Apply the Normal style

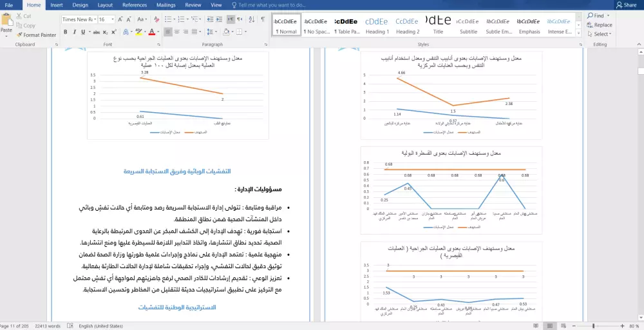(x=287, y=24)
